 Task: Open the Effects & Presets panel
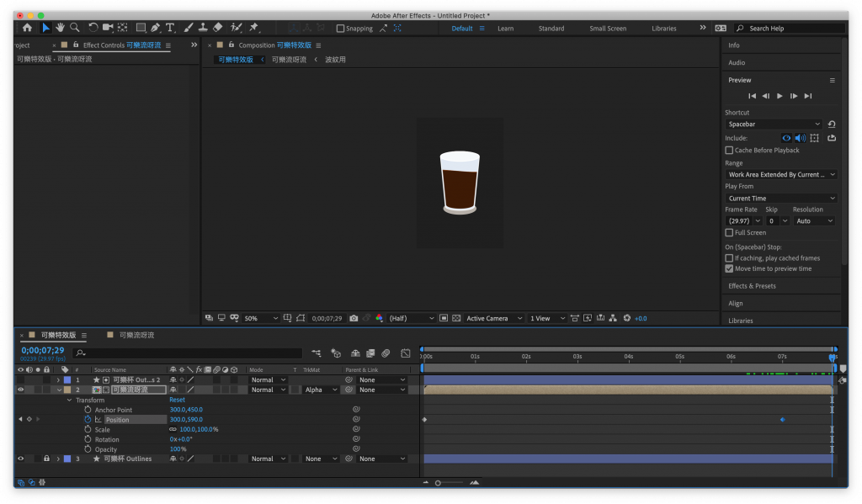(x=752, y=286)
